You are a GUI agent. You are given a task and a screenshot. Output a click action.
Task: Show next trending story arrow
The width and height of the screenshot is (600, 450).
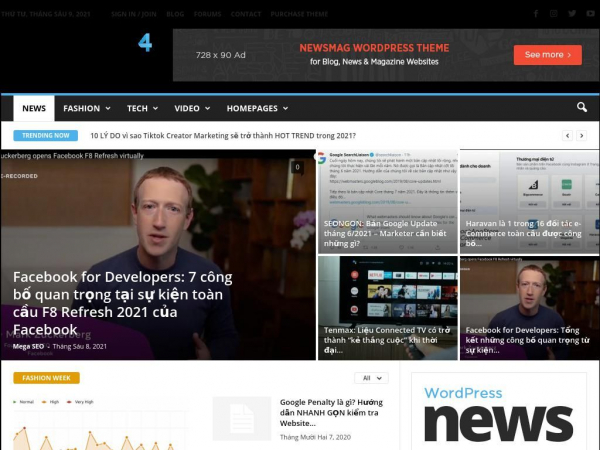(582, 135)
